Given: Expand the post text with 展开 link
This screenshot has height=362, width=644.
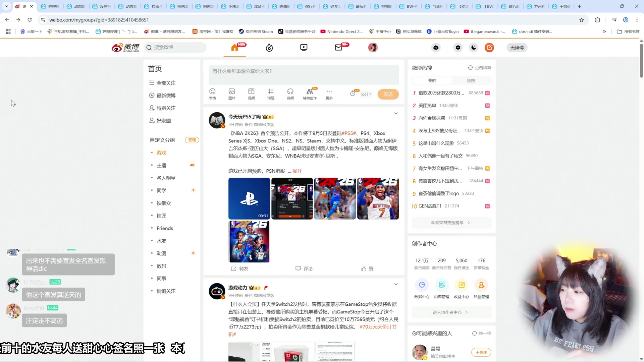Looking at the screenshot, I should [x=297, y=171].
